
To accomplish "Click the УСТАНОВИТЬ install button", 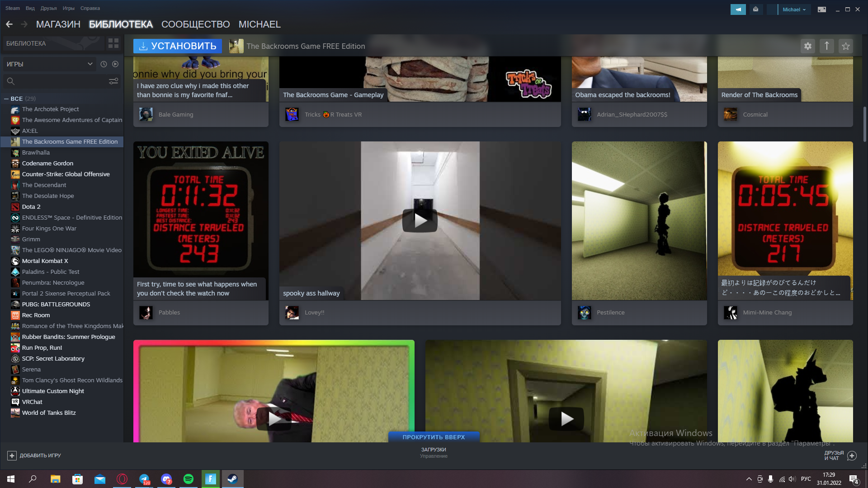I will pos(178,46).
